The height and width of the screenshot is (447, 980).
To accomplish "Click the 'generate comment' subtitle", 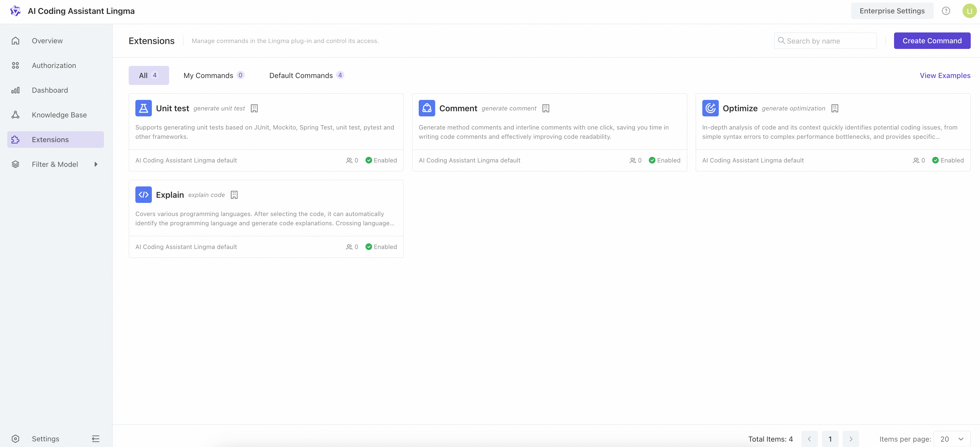I will click(x=509, y=108).
